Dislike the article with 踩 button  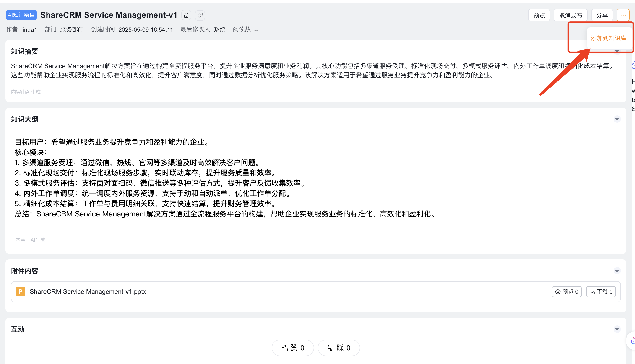pos(339,348)
